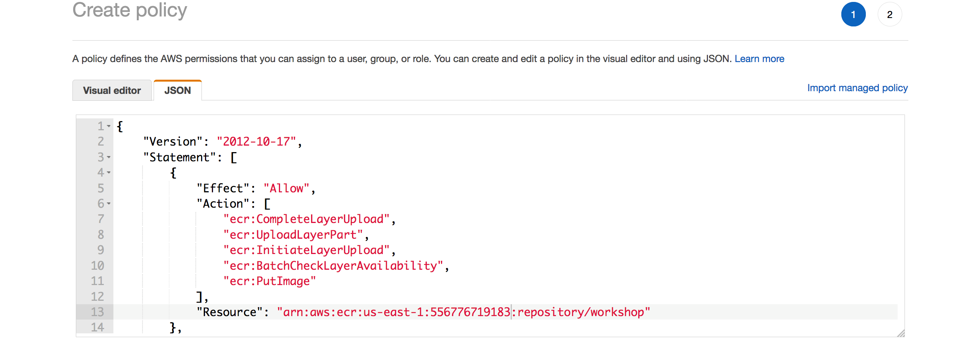980x341 pixels.
Task: Collapse the Statement fold arrow on line 3
Action: point(109,157)
